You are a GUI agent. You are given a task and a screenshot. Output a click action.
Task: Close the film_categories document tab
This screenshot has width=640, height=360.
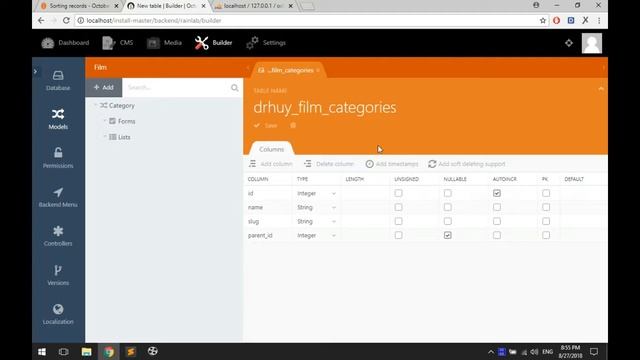(318, 70)
